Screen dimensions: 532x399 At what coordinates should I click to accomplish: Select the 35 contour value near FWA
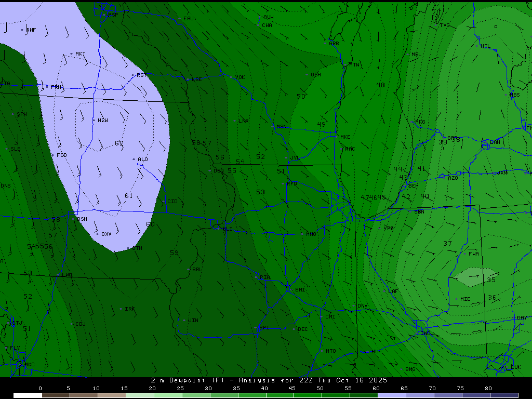pyautogui.click(x=491, y=280)
